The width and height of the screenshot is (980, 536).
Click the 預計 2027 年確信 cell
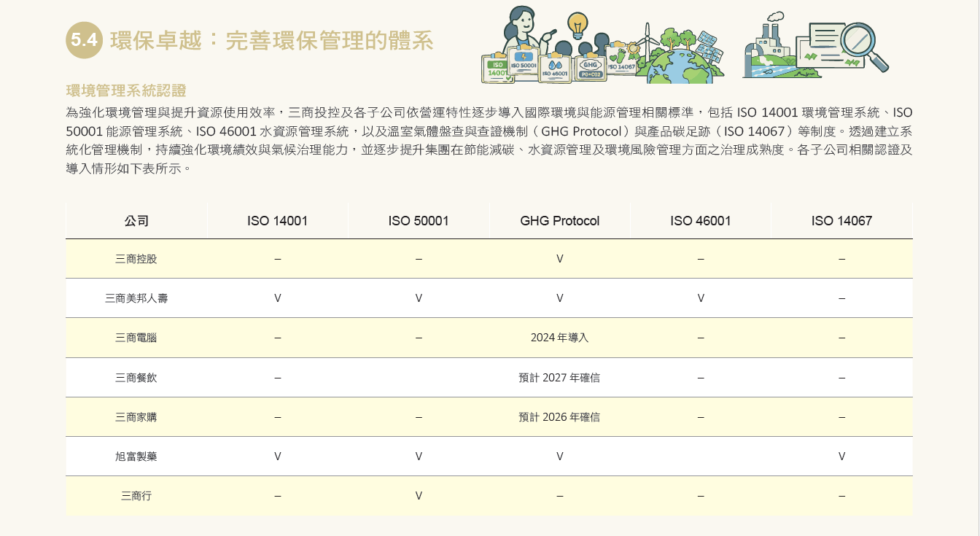(x=560, y=378)
